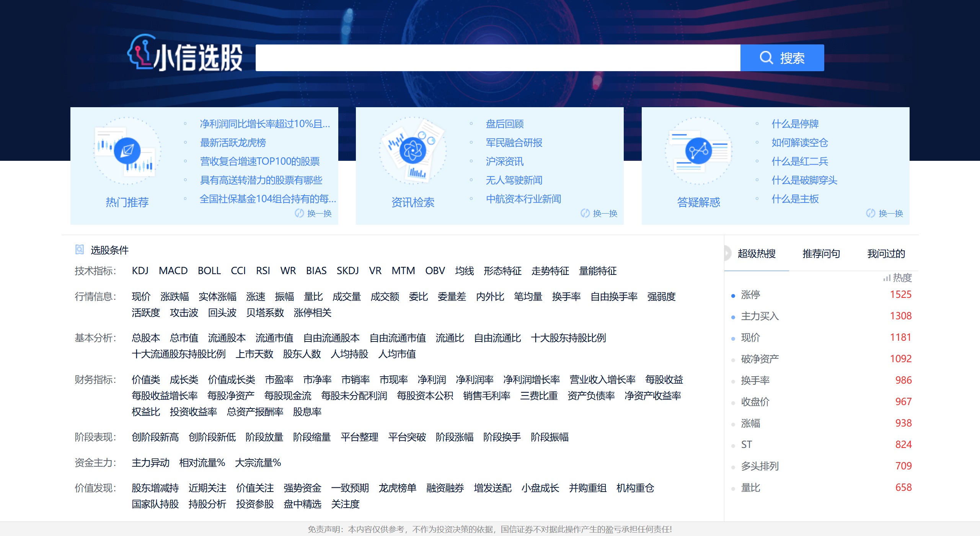Open the 什么是停牌 question link
Viewport: 980px width, 536px height.
(795, 124)
